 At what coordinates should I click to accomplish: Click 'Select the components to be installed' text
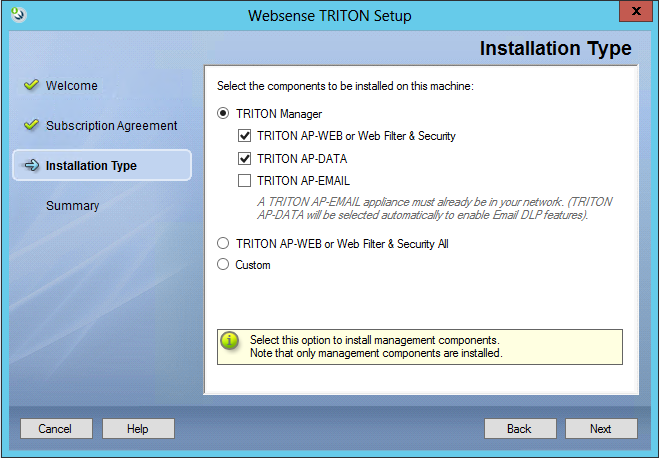(345, 86)
